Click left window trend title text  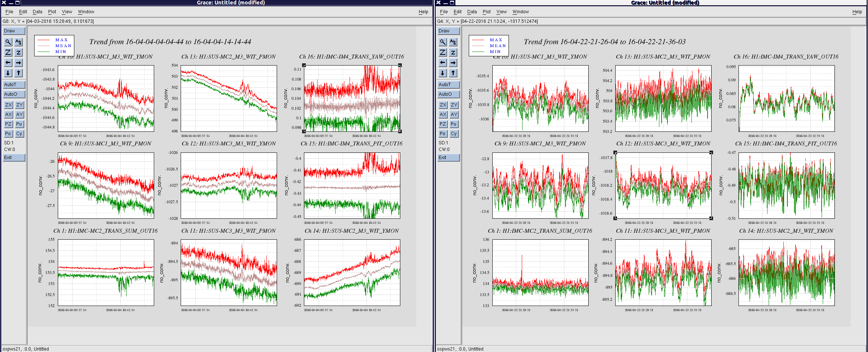click(170, 42)
